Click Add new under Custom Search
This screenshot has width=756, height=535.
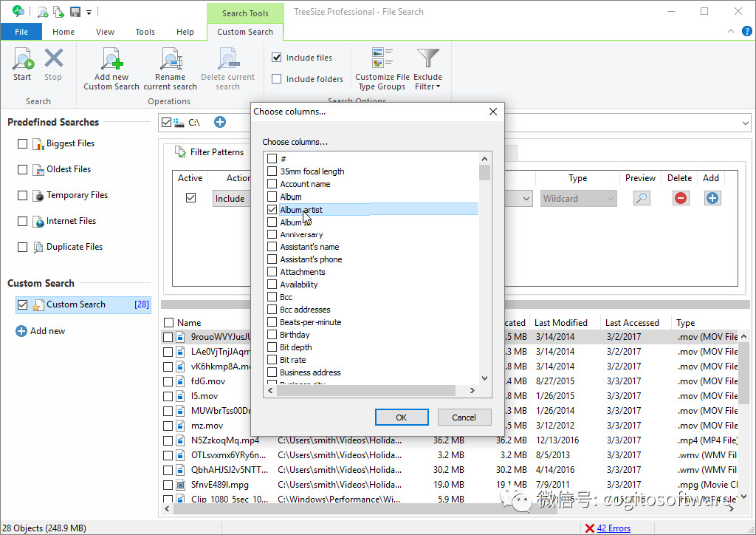[x=47, y=331]
